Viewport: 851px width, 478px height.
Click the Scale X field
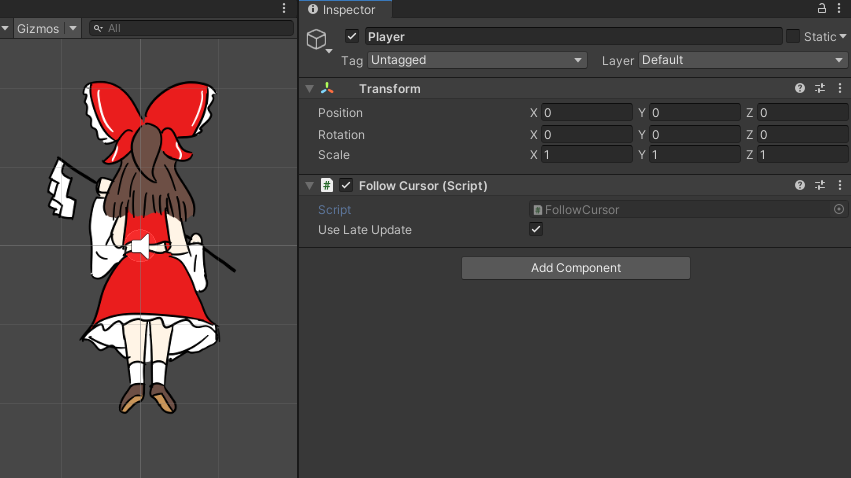pos(587,155)
